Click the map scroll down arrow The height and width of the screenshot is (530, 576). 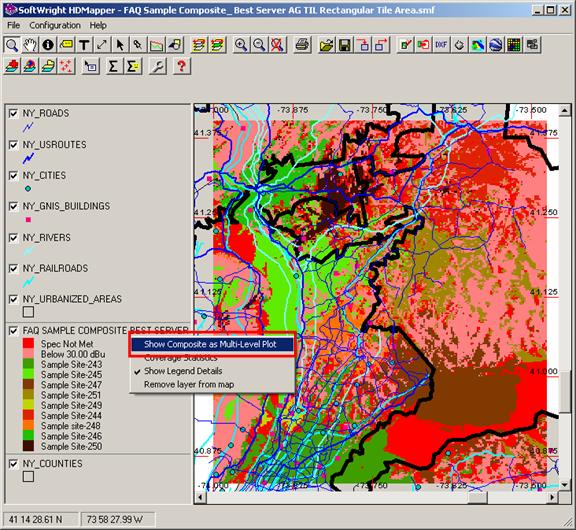click(x=565, y=485)
